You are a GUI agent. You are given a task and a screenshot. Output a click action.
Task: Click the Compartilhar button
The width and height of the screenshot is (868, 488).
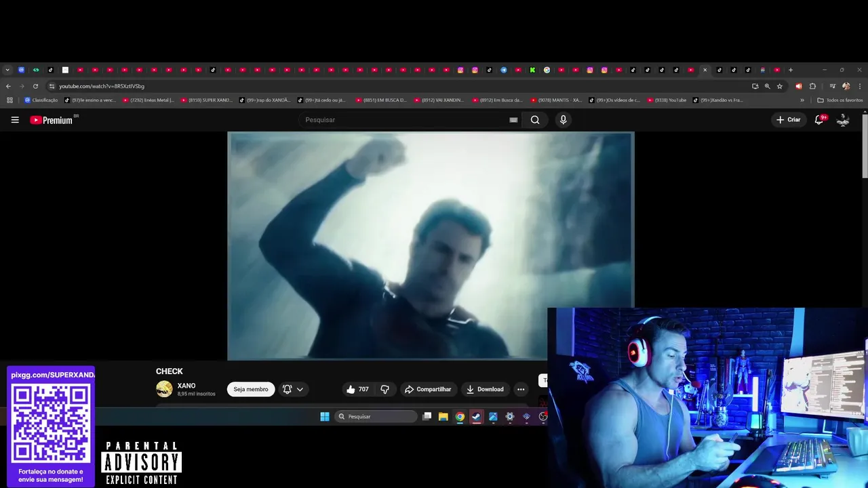pyautogui.click(x=428, y=389)
